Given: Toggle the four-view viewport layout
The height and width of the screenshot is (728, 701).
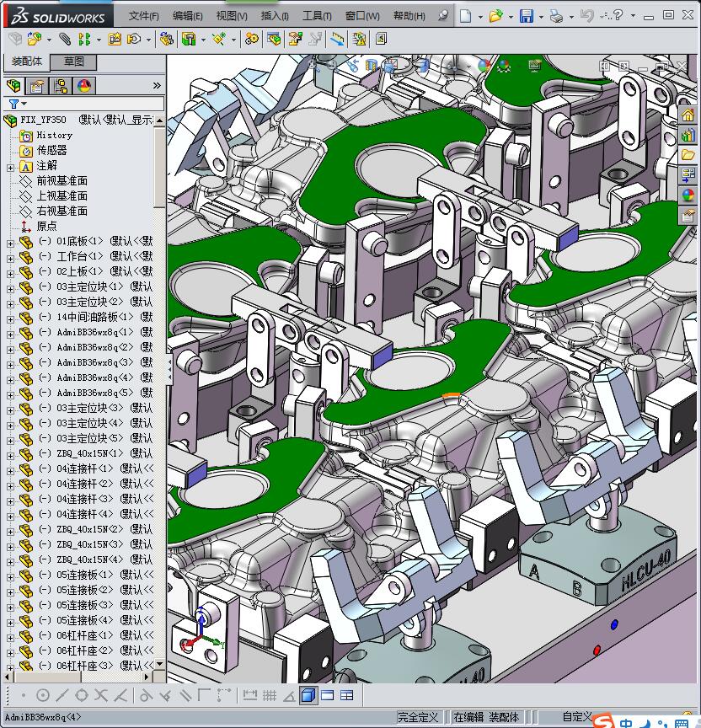Looking at the screenshot, I should (x=347, y=695).
